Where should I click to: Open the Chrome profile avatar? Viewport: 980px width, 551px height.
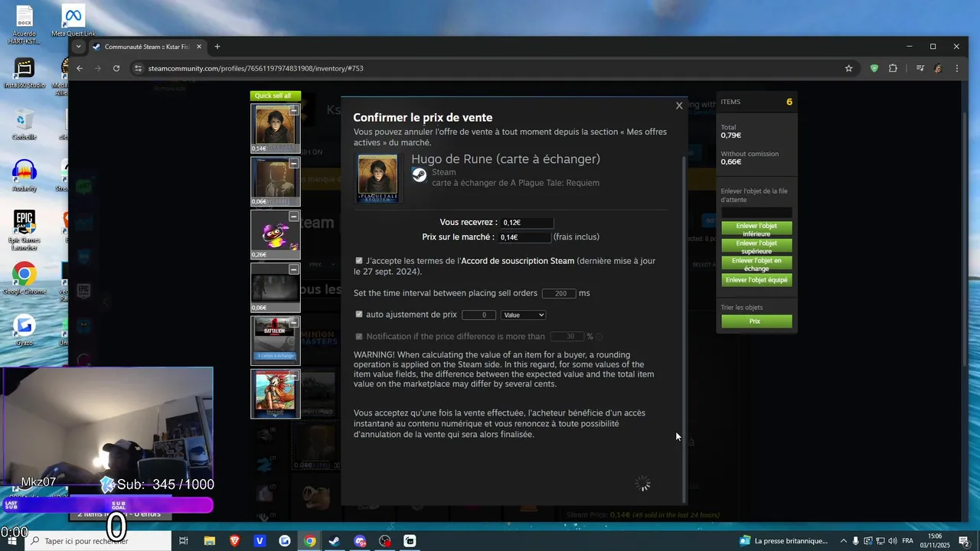pyautogui.click(x=938, y=68)
